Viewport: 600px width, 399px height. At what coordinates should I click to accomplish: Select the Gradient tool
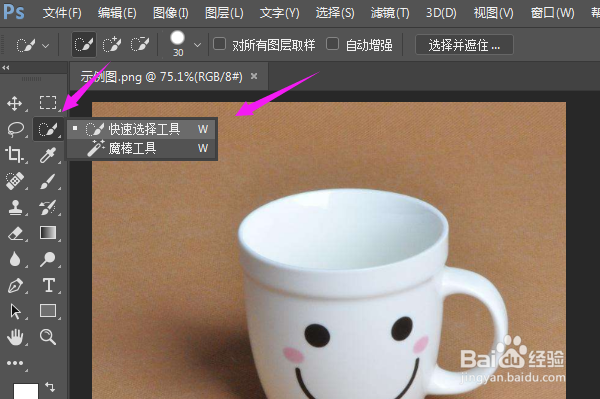point(48,233)
